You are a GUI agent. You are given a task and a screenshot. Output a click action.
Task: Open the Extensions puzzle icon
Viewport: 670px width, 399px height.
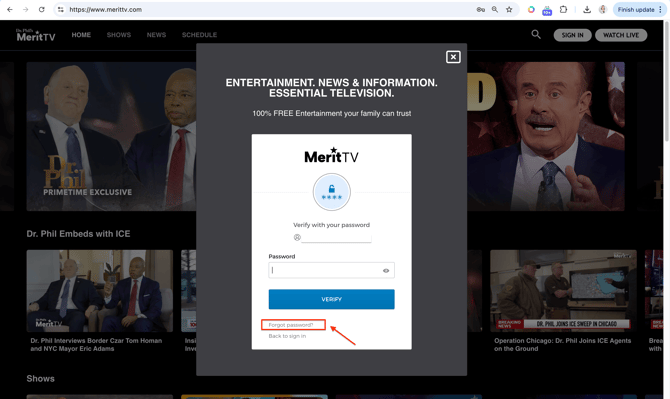coord(563,9)
